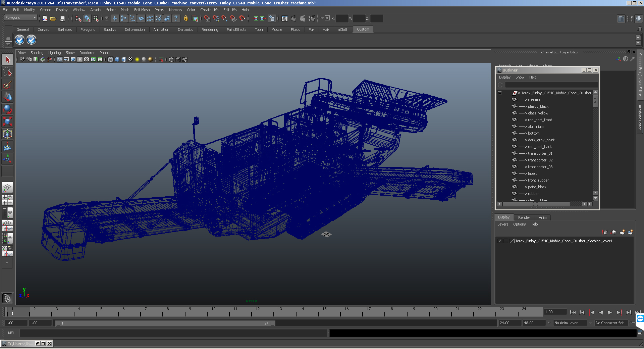The image size is (644, 349).
Task: Select the chrome node in Outliner
Action: tap(534, 100)
